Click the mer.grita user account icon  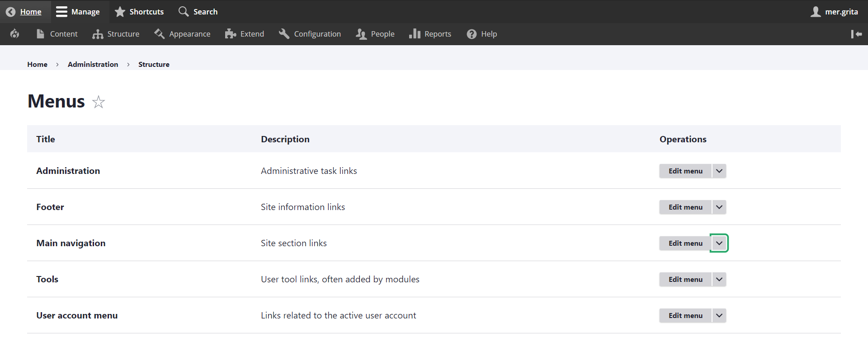[x=816, y=12]
